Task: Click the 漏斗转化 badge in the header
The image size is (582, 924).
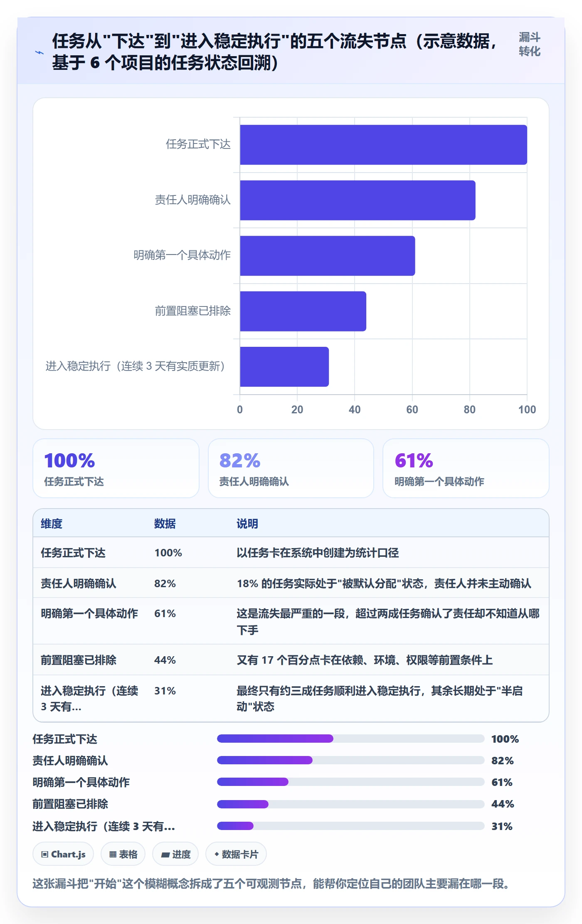Action: (x=529, y=44)
